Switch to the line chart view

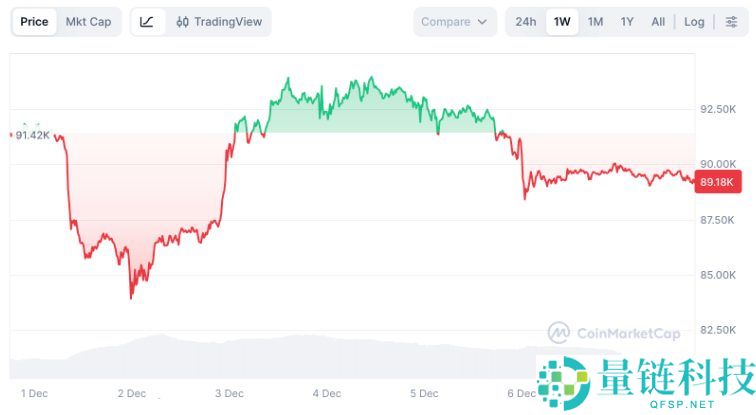147,22
